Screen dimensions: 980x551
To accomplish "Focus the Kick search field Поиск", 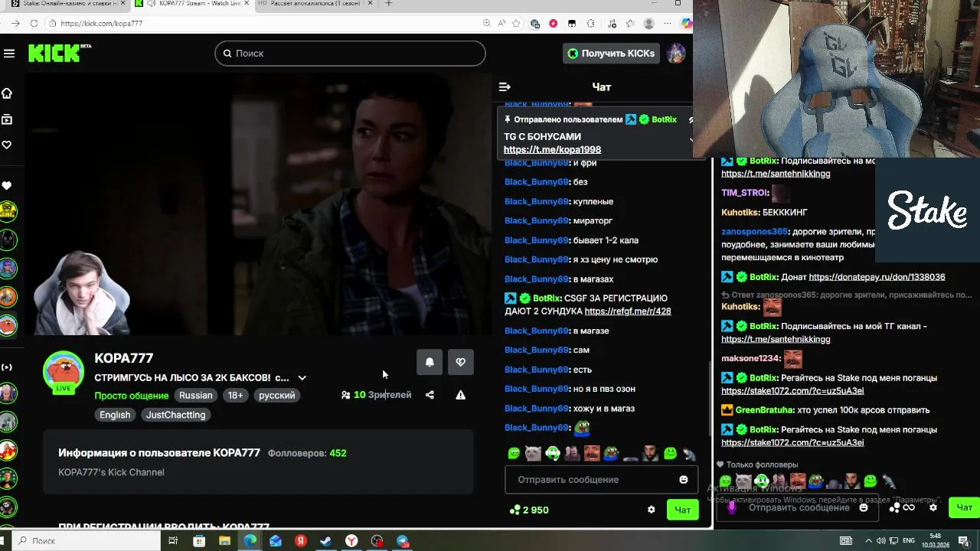I will click(350, 53).
